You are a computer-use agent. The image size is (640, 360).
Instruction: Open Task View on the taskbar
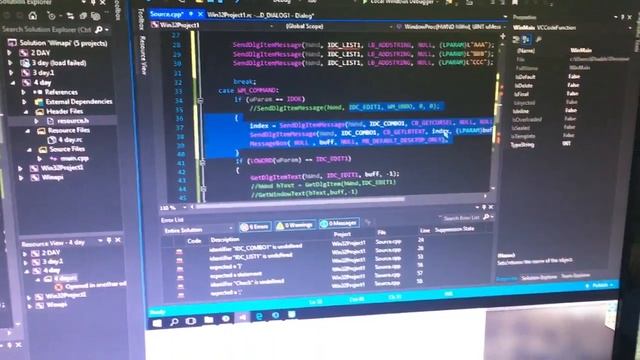[x=191, y=321]
